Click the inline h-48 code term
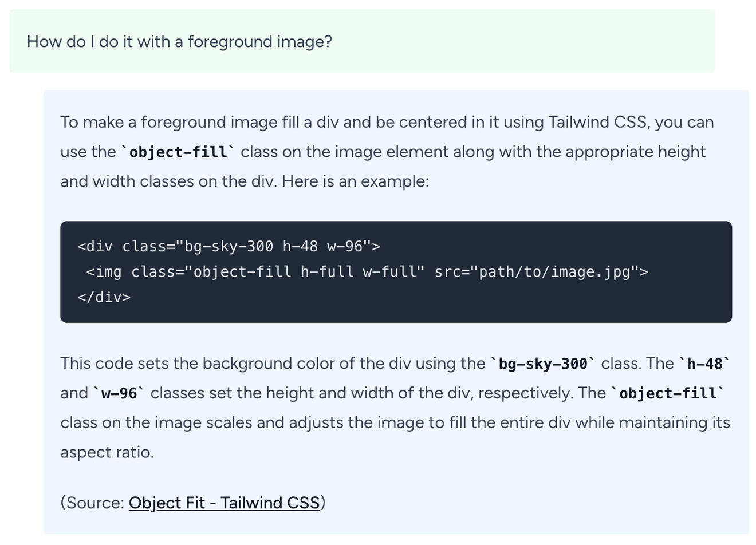The width and height of the screenshot is (756, 545). [x=704, y=364]
